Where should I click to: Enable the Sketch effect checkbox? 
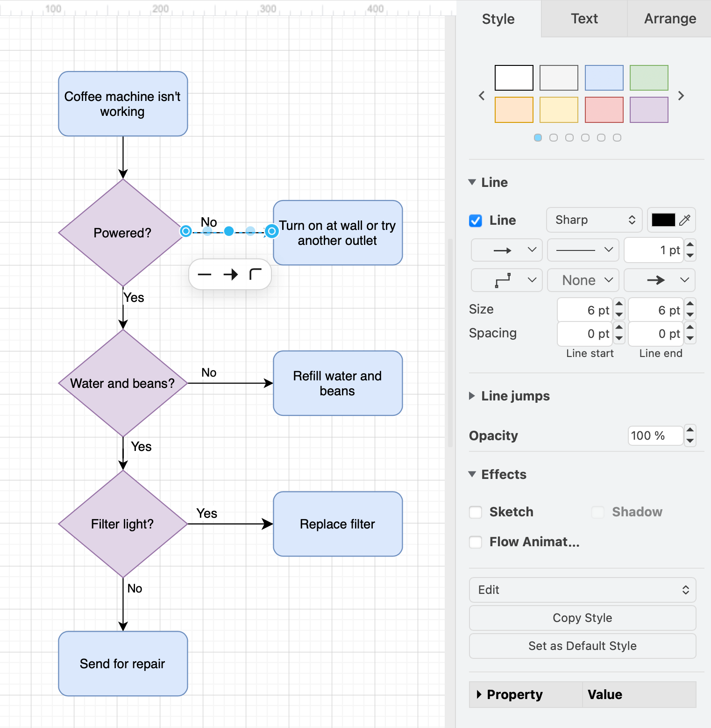click(x=476, y=512)
